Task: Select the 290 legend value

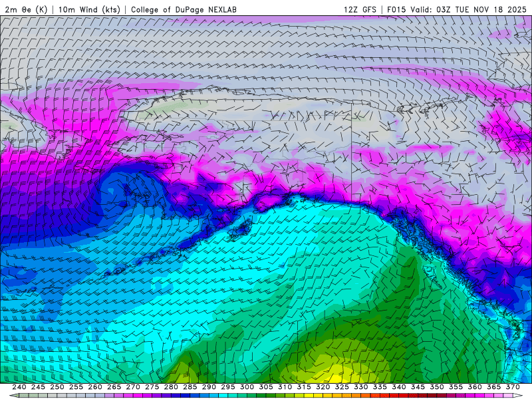Action: (209, 387)
